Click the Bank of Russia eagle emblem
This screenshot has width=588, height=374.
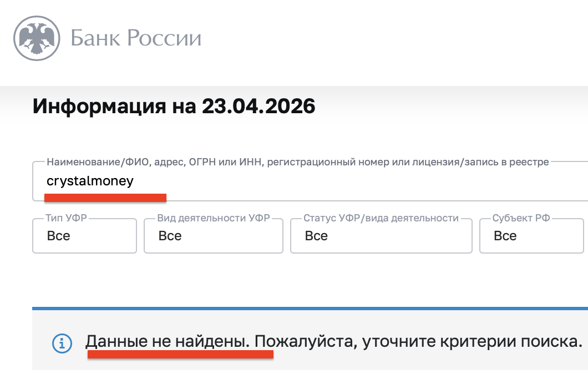(x=37, y=37)
